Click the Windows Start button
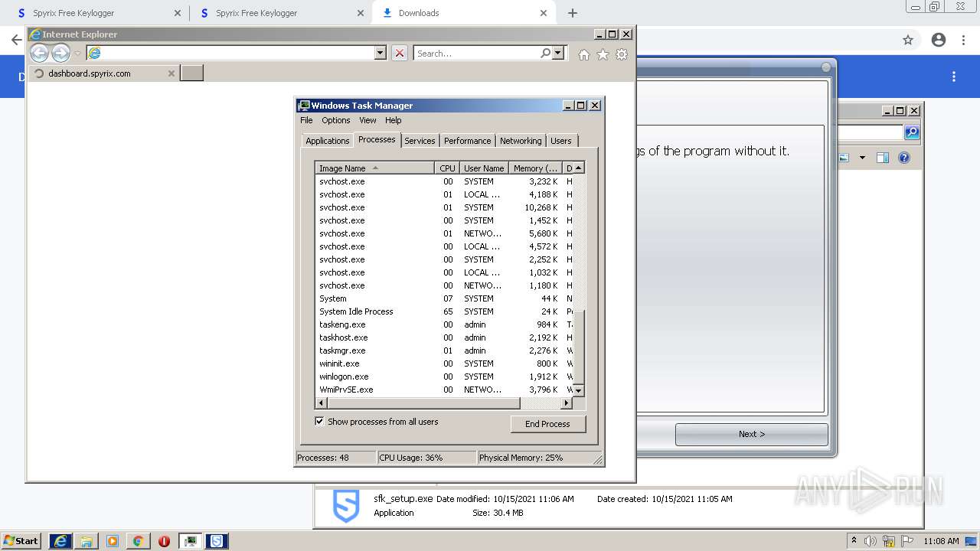Image resolution: width=980 pixels, height=551 pixels. click(x=21, y=541)
